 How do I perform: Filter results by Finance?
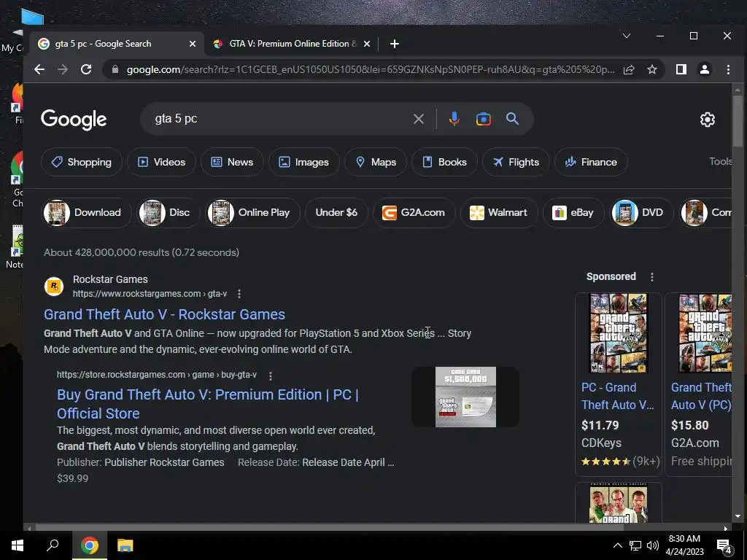coord(591,162)
